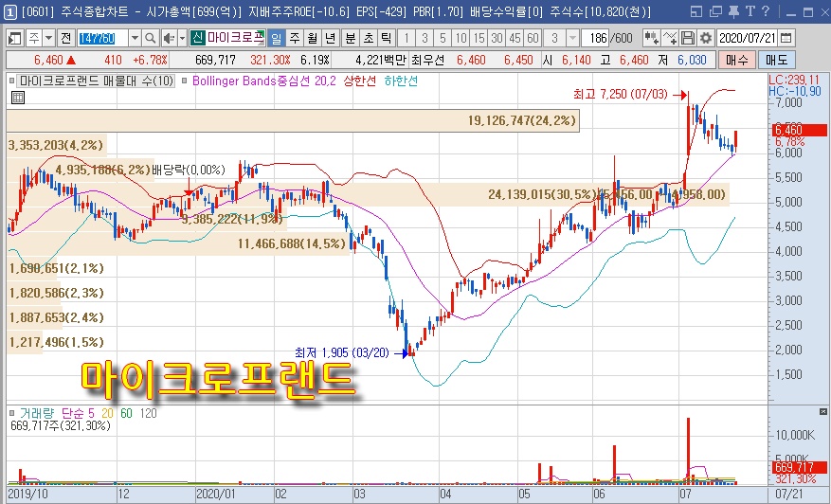Click the speaker sound alert icon
The width and height of the screenshot is (831, 504).
(169, 38)
